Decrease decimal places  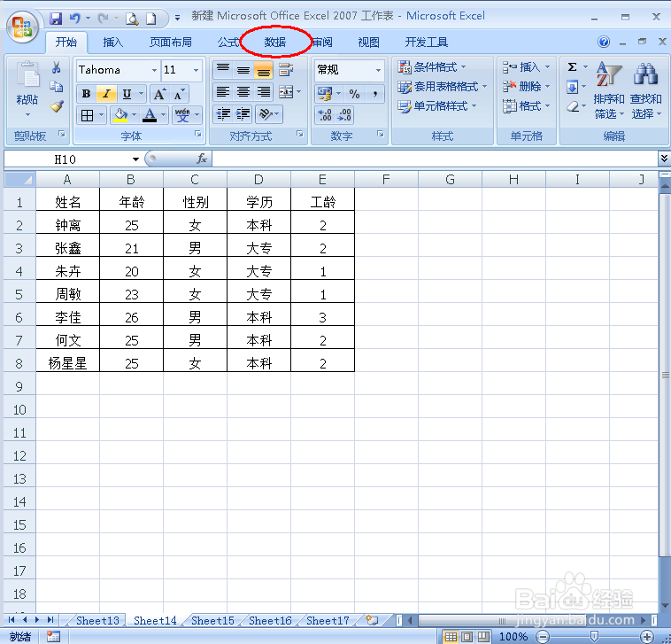click(344, 115)
